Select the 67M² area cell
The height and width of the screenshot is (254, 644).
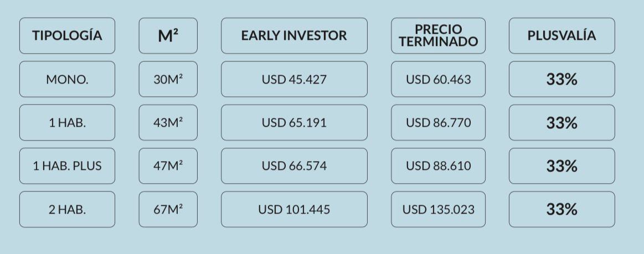coord(168,209)
